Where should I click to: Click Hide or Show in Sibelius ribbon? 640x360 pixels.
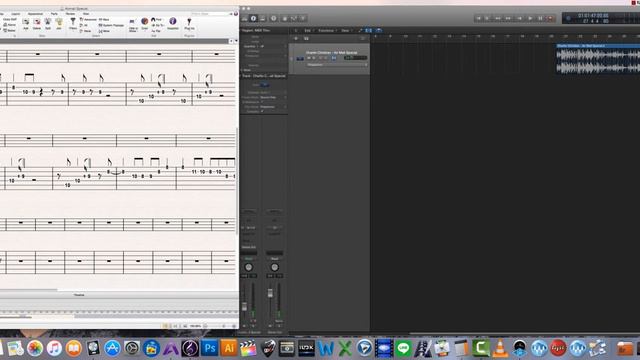(x=133, y=24)
